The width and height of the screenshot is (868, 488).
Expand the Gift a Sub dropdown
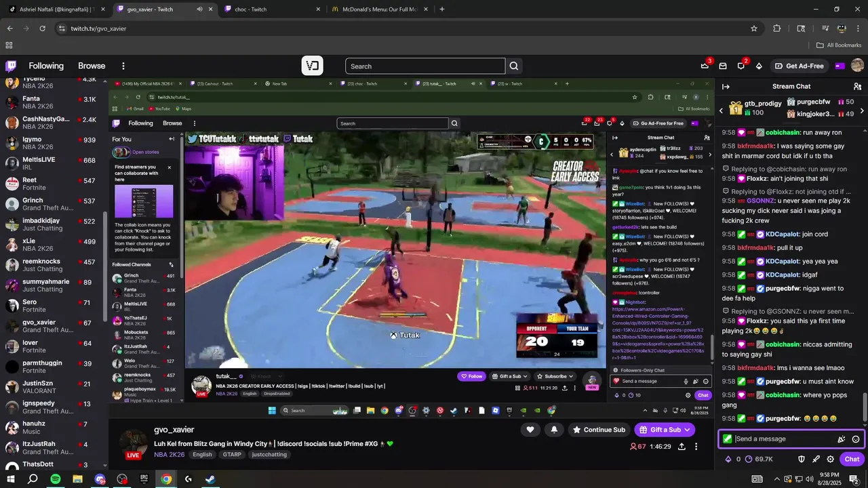(x=688, y=430)
